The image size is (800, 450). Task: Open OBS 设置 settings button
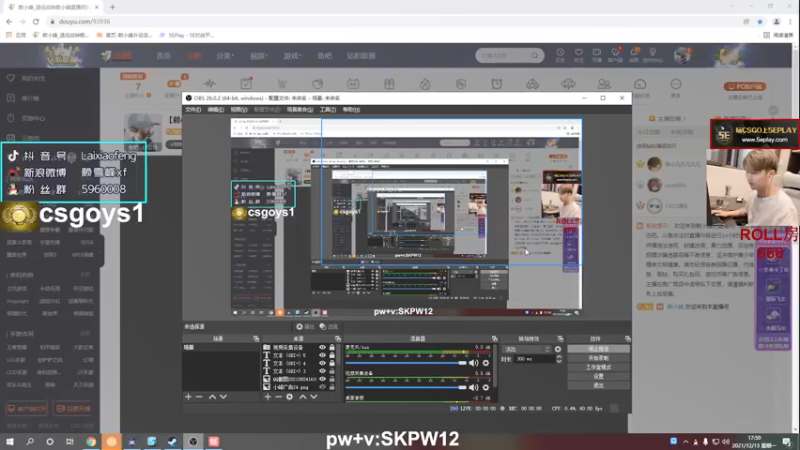(x=598, y=377)
